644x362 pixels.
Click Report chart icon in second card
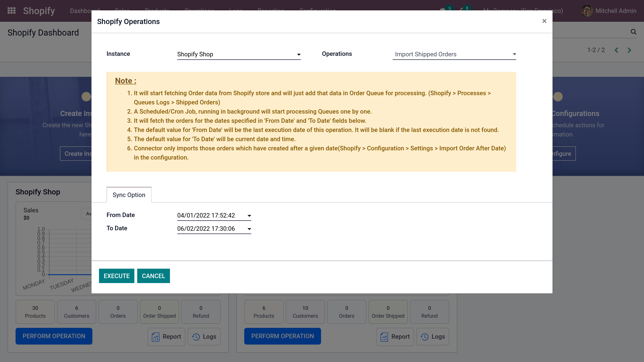[384, 337]
